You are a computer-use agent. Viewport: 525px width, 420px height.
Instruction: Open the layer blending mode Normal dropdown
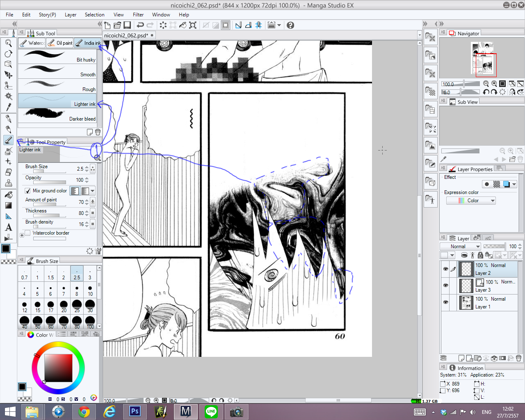coord(460,247)
